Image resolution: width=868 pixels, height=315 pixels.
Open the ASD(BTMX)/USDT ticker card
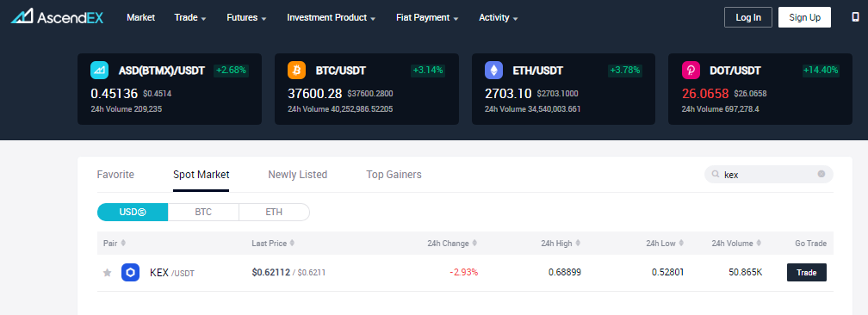coord(170,89)
